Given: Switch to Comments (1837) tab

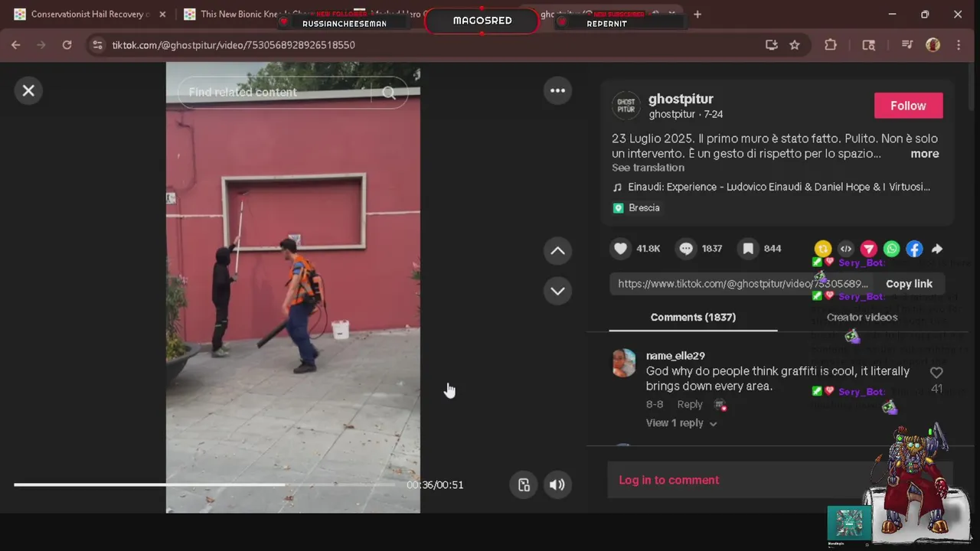Looking at the screenshot, I should tap(693, 317).
